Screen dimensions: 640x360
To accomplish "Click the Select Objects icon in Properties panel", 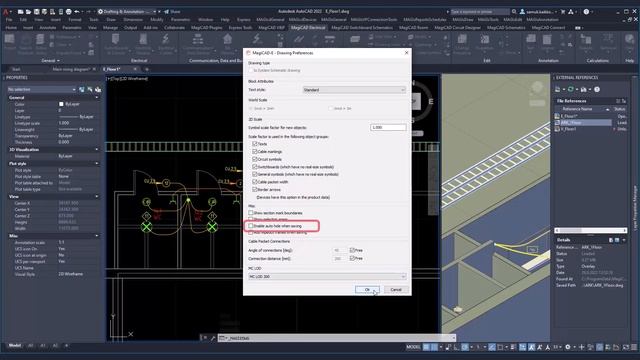I will (90, 89).
